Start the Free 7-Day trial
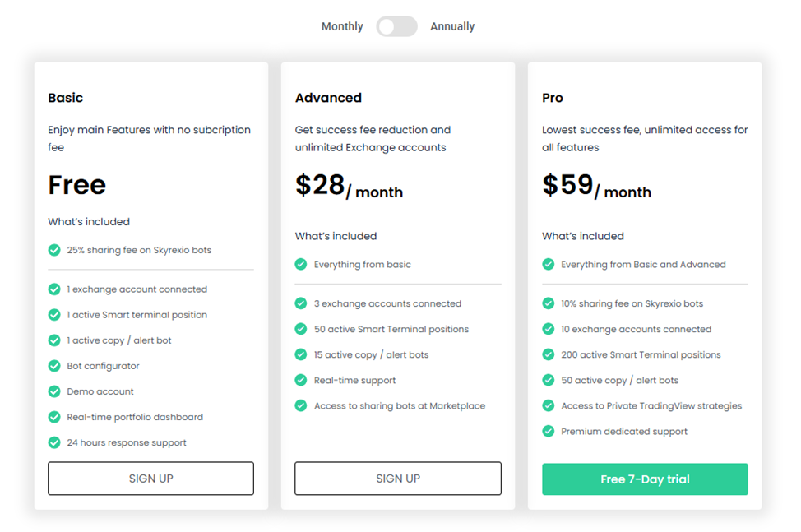This screenshot has height=532, width=801. point(645,479)
